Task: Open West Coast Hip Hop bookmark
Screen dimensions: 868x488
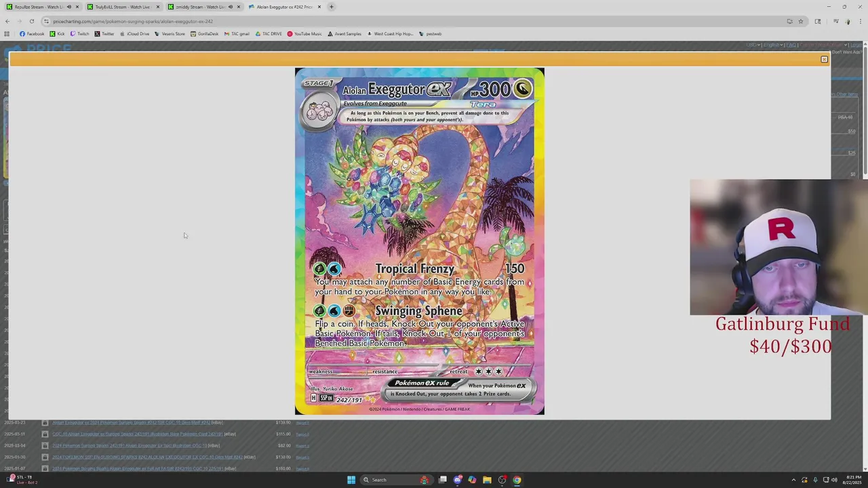Action: click(x=390, y=34)
